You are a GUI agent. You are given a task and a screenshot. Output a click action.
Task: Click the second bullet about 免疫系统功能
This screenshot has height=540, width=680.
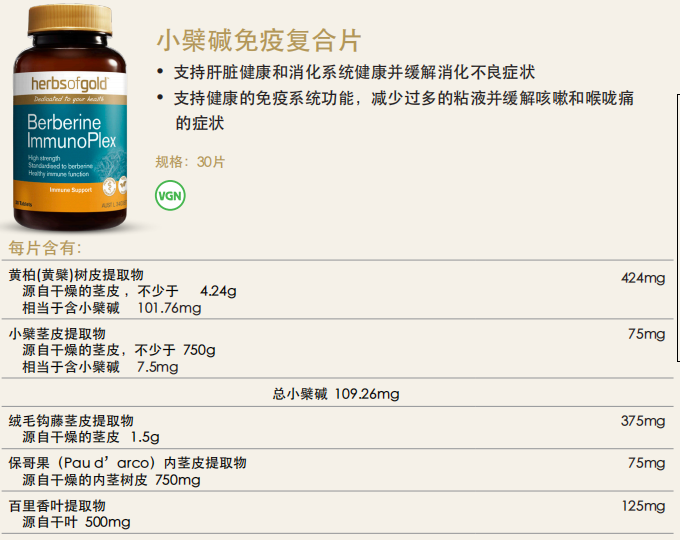pyautogui.click(x=395, y=110)
